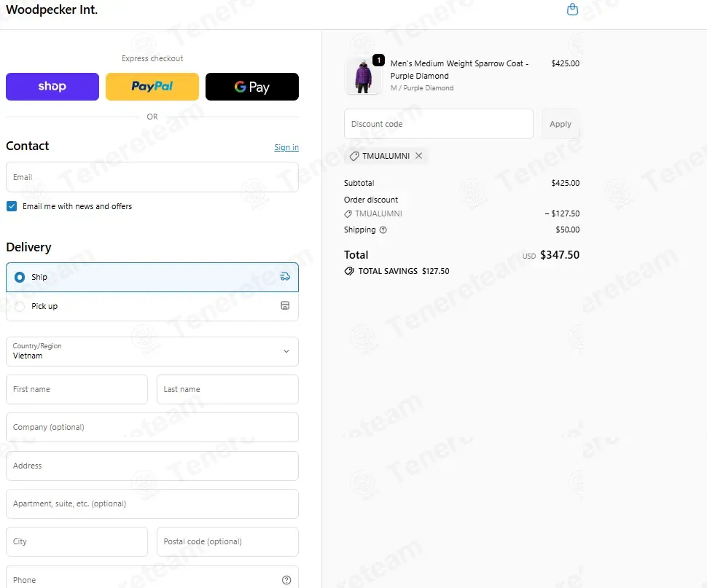Click the tag icon on the TMUALUMNI chip

click(x=354, y=156)
